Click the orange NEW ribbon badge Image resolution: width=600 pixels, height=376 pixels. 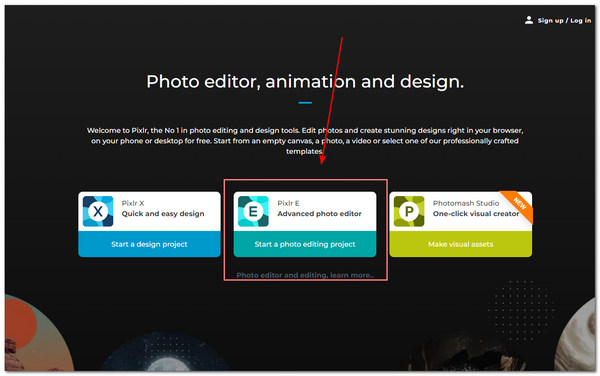[x=519, y=204]
